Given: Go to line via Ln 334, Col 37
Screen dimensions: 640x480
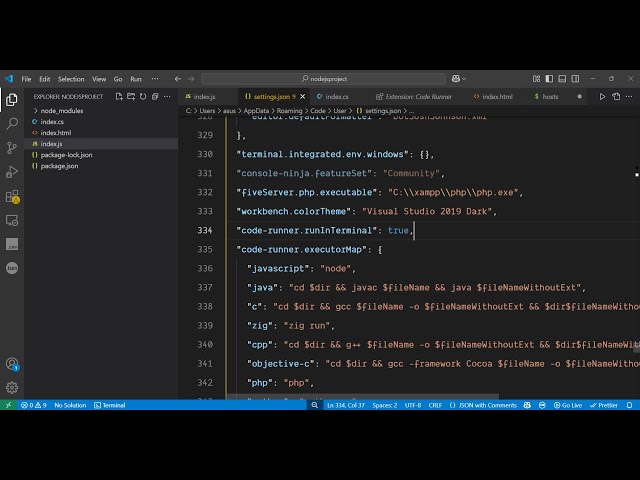Looking at the screenshot, I should pos(346,405).
